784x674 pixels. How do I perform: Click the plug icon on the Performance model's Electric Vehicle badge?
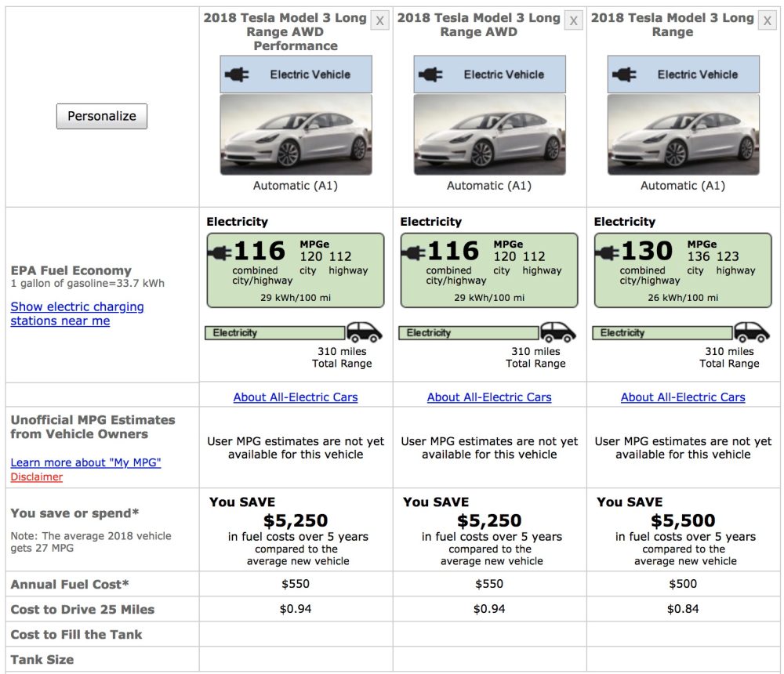[236, 74]
